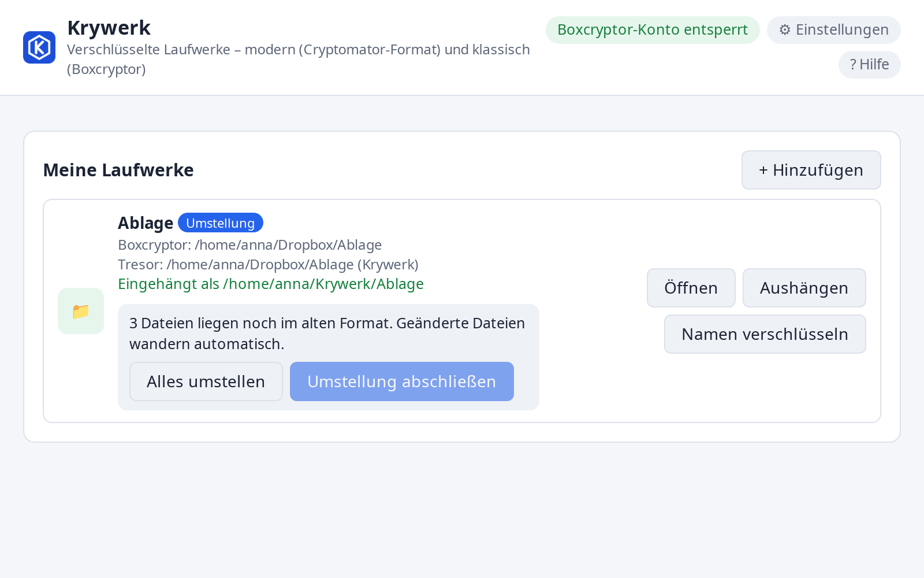Click the Meine Laufwerke heading
Viewport: 924px width, 578px height.
(118, 170)
